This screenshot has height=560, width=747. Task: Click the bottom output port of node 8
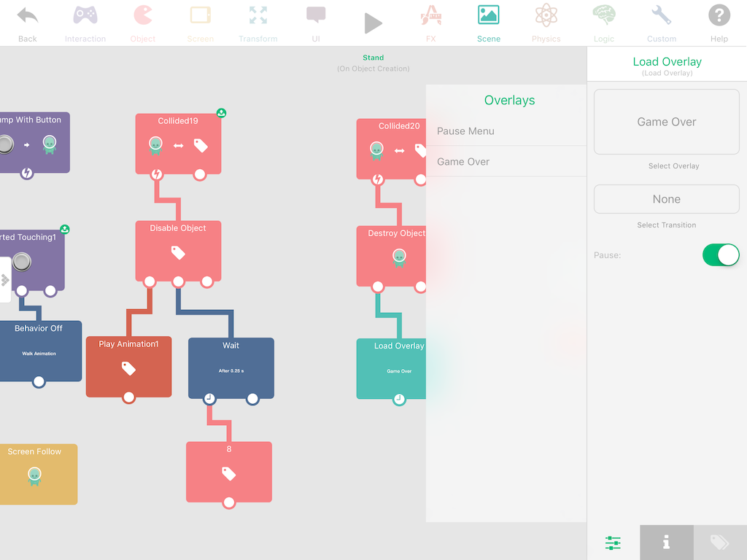pos(229,502)
